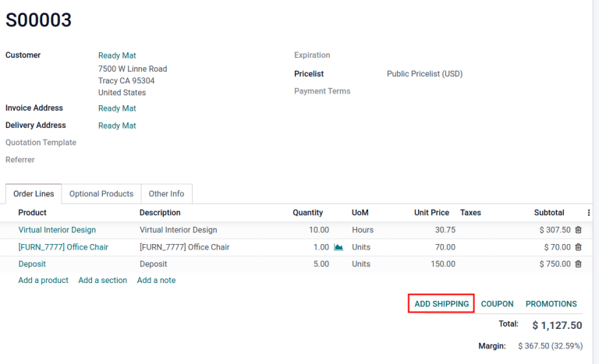Open Promotions
The height and width of the screenshot is (364, 599).
click(x=551, y=304)
